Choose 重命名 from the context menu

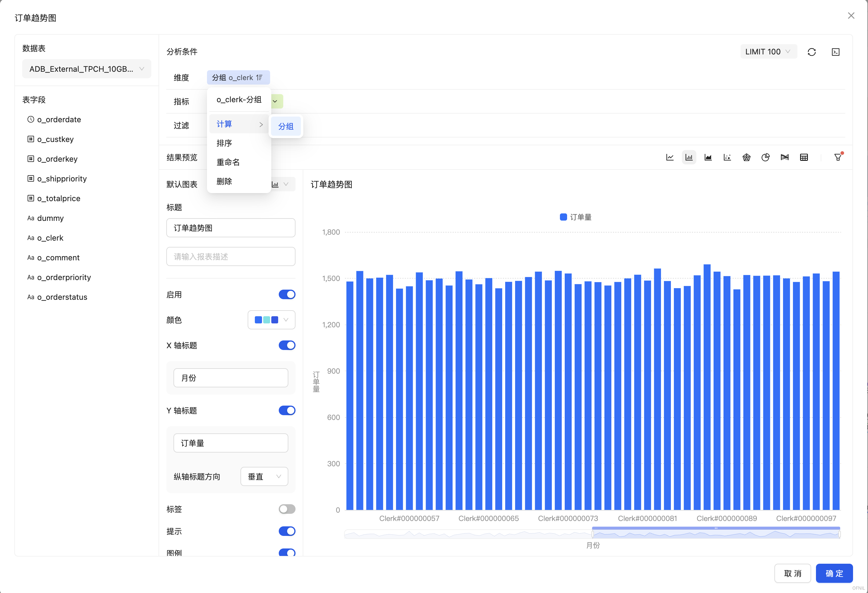tap(239, 162)
